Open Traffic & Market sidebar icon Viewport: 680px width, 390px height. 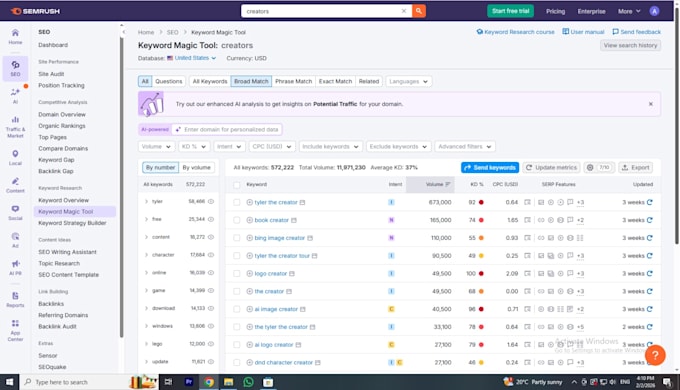(x=15, y=127)
